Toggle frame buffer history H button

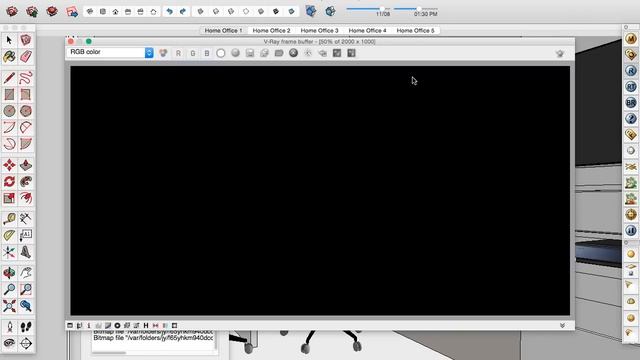click(146, 325)
